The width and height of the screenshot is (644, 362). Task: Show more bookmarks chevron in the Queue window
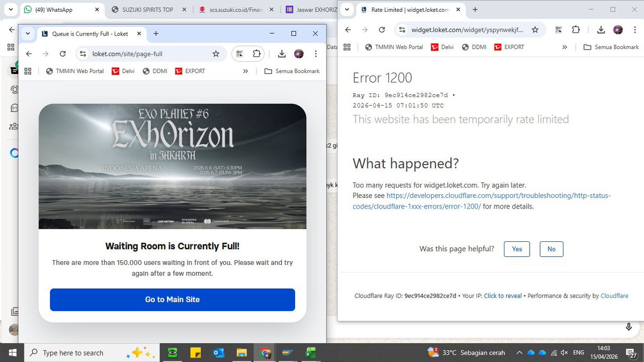point(245,71)
